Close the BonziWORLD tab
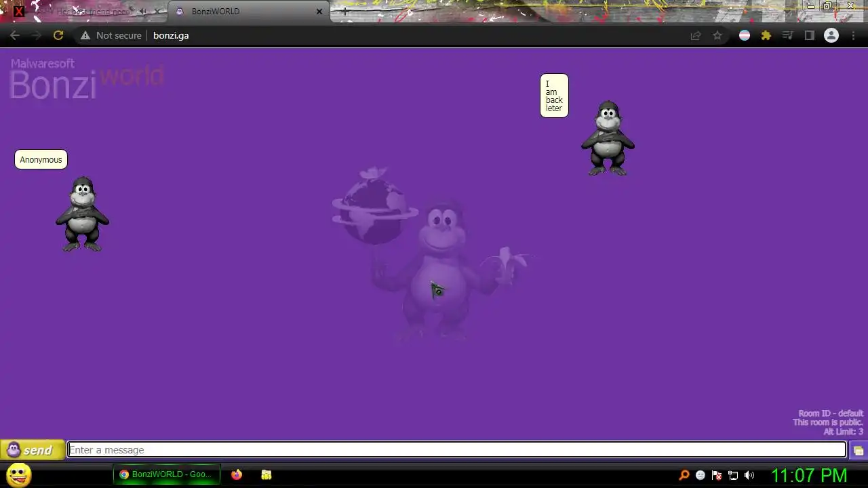868x488 pixels. coord(319,12)
